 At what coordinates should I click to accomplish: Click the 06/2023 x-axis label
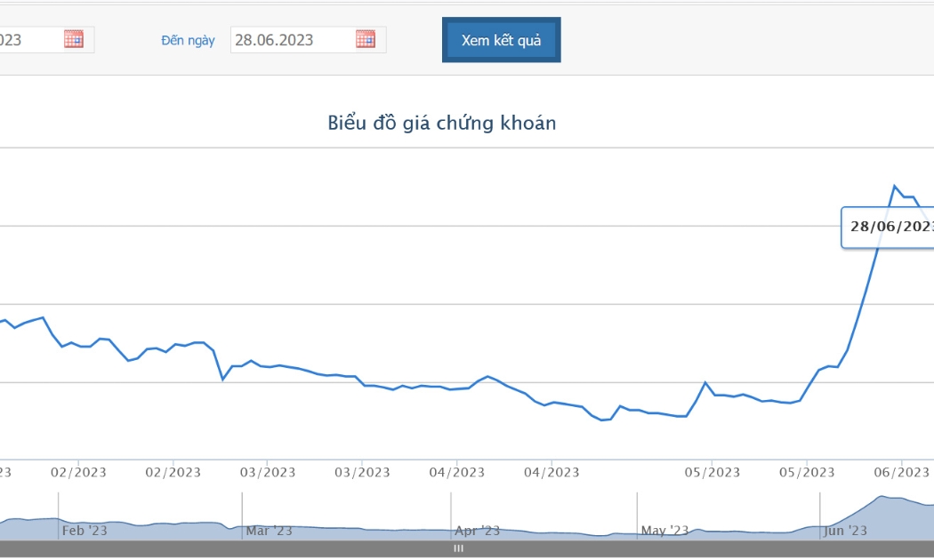click(901, 473)
